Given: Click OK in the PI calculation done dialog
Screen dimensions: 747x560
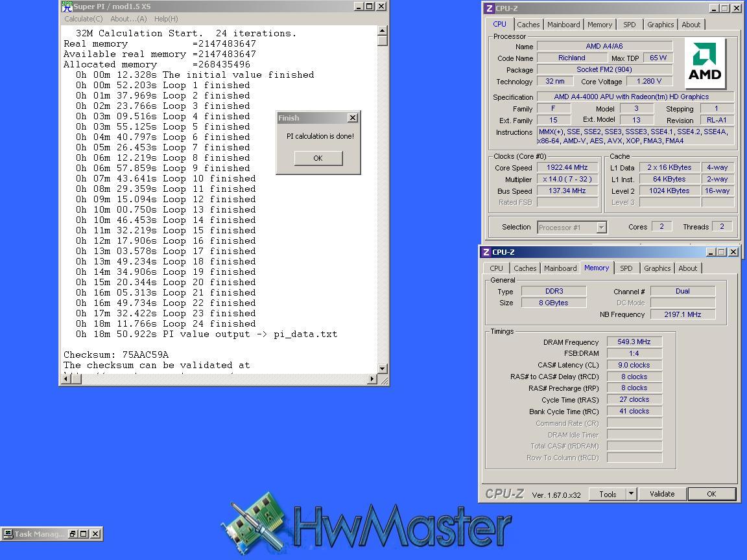Looking at the screenshot, I should 318,158.
